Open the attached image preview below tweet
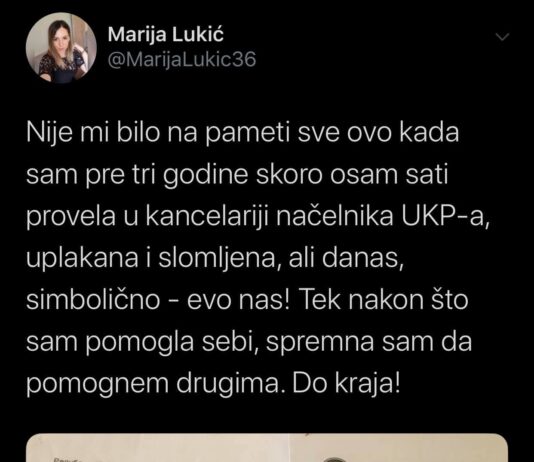The width and height of the screenshot is (534, 462). click(x=267, y=448)
